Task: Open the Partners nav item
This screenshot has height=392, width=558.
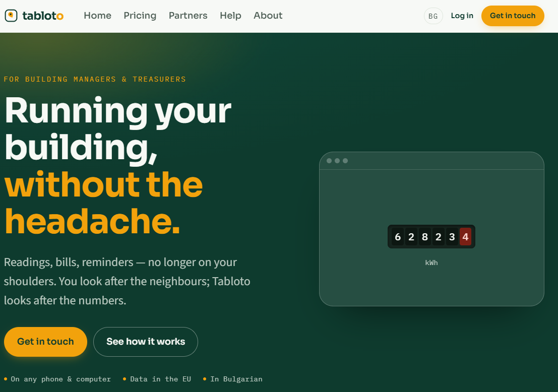Action: pos(188,16)
